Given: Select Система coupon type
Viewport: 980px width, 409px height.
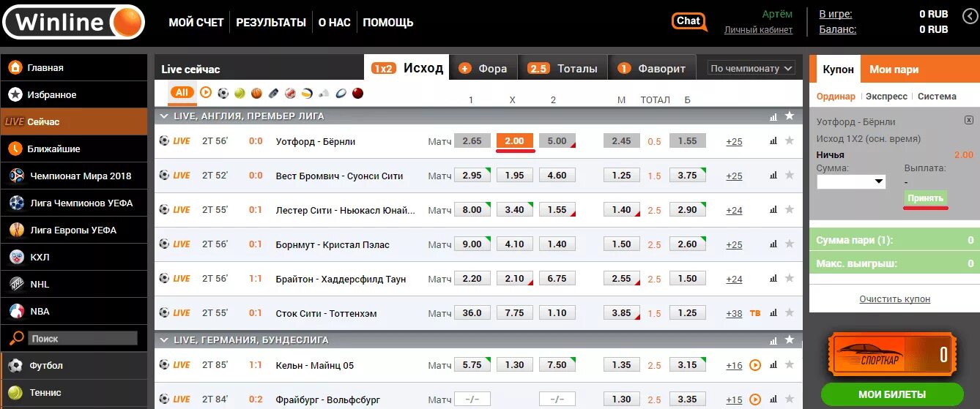Looking at the screenshot, I should coord(937,96).
